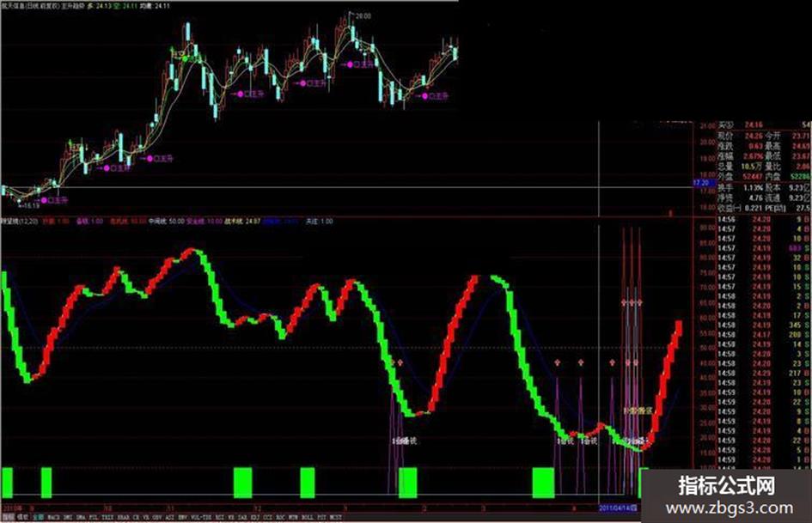
Task: Click the 战术线 24.87 indicator value label
Action: tap(242, 221)
